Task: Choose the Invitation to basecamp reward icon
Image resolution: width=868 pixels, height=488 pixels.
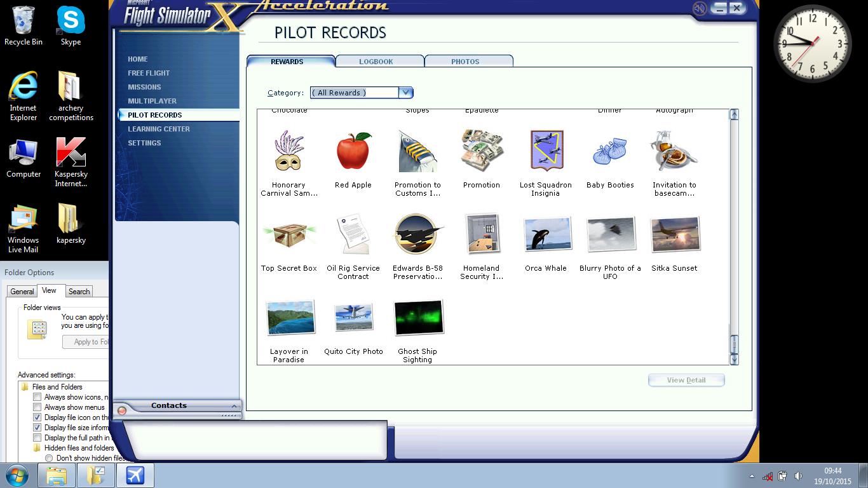Action: click(674, 151)
